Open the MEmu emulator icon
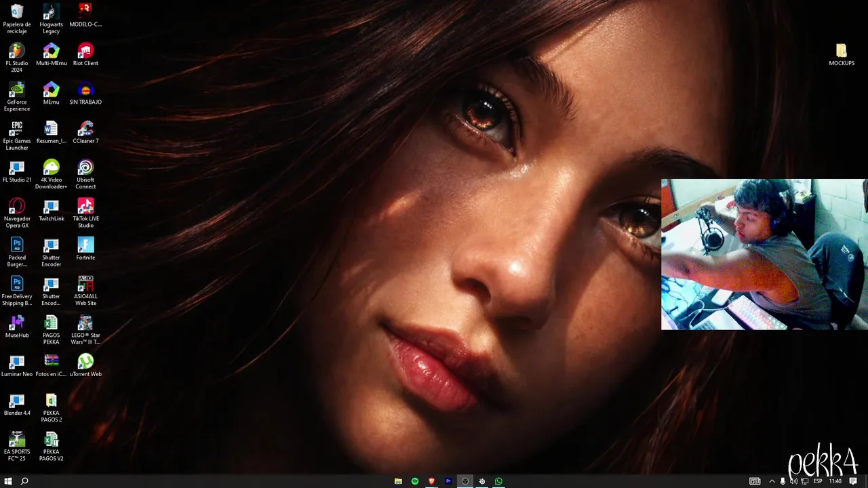 pyautogui.click(x=51, y=93)
